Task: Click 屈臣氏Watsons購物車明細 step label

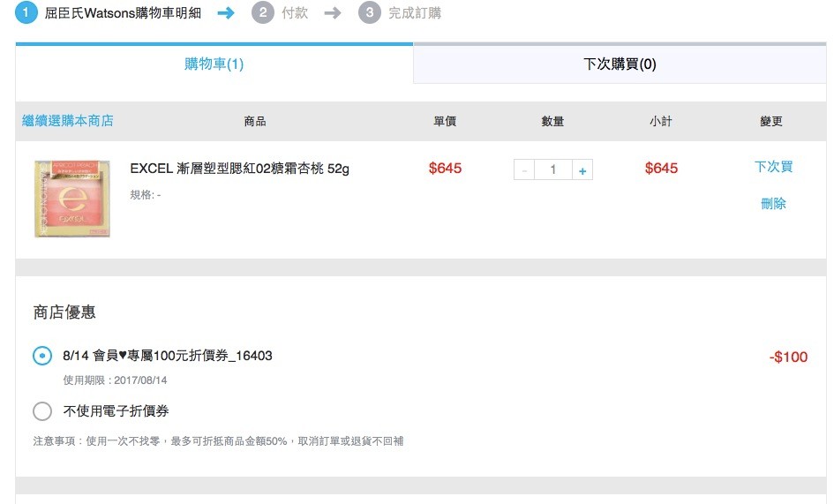Action: (x=123, y=12)
